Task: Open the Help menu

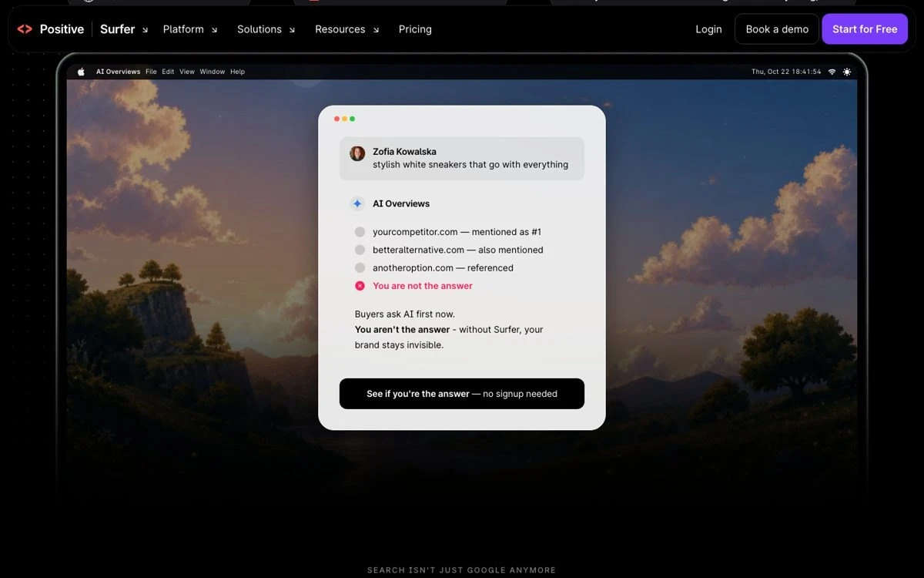Action: [238, 72]
